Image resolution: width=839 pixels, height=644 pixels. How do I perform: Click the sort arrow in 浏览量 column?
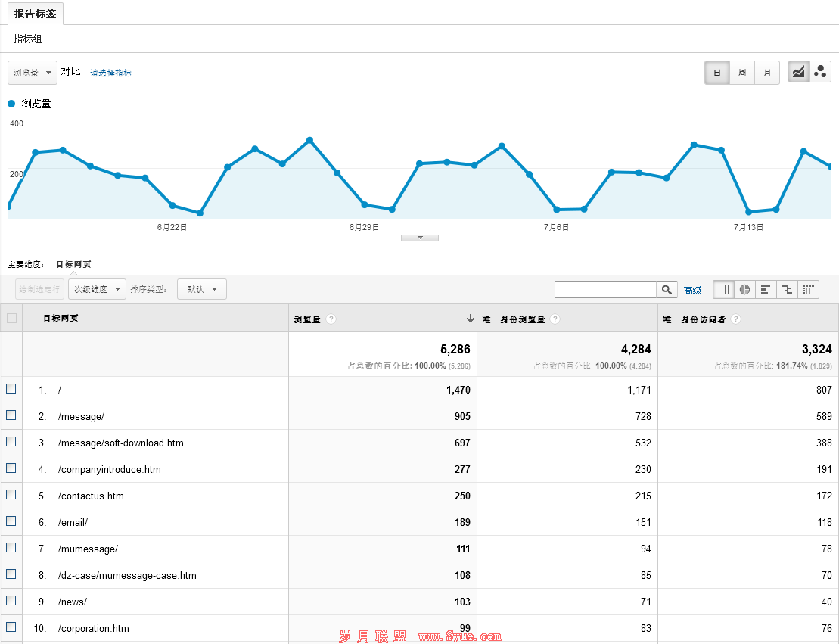pyautogui.click(x=470, y=319)
